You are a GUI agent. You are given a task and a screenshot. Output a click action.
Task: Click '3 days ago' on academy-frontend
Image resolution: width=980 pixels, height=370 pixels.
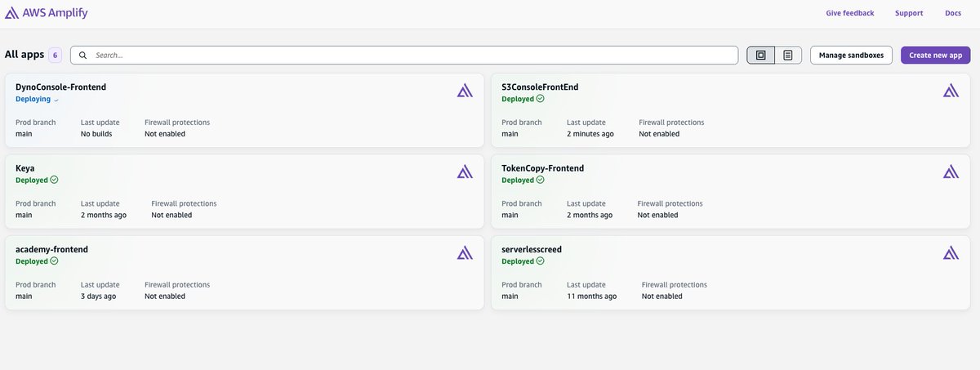[x=98, y=296]
